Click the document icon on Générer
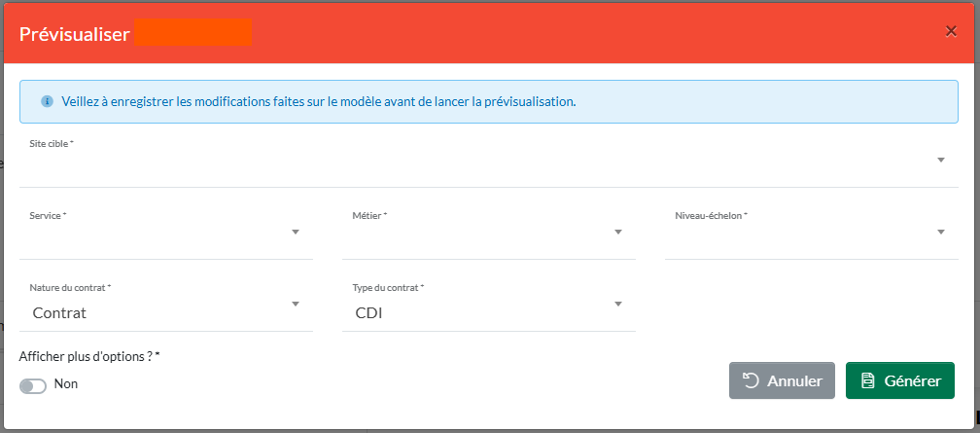980x433 pixels. pos(868,380)
